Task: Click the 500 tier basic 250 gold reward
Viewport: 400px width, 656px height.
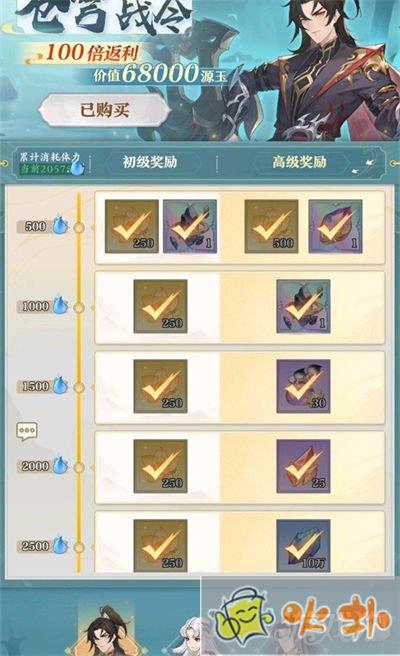Action: pyautogui.click(x=132, y=226)
